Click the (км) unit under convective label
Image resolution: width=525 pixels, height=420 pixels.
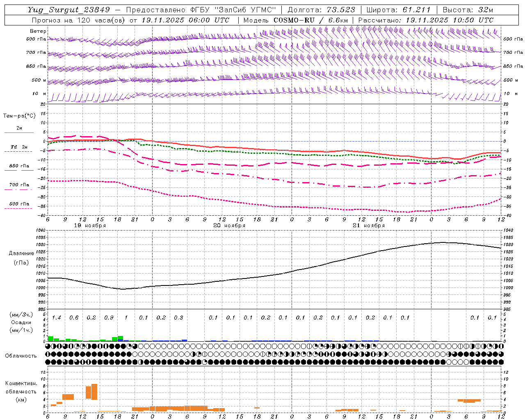tap(21, 399)
